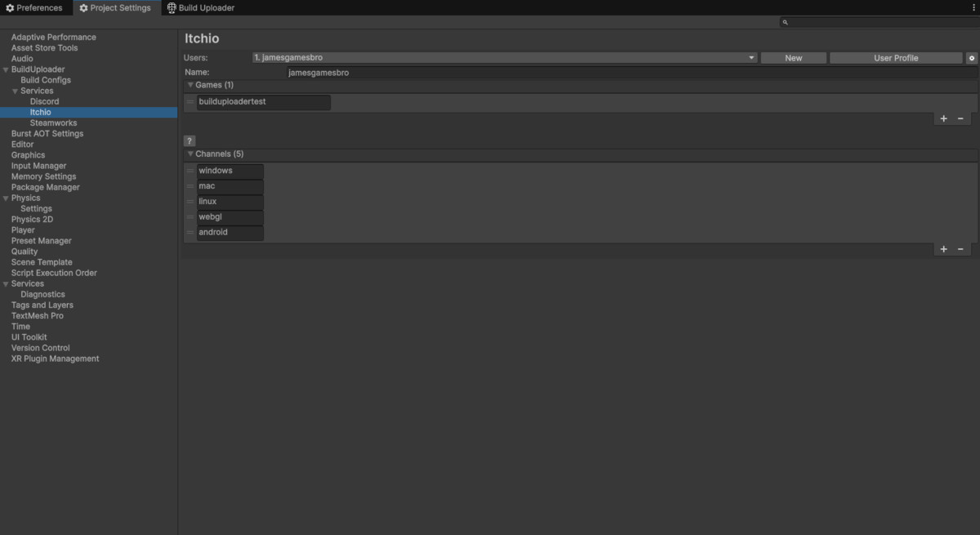Collapse the Physics tree in the sidebar
980x535 pixels.
pos(5,197)
